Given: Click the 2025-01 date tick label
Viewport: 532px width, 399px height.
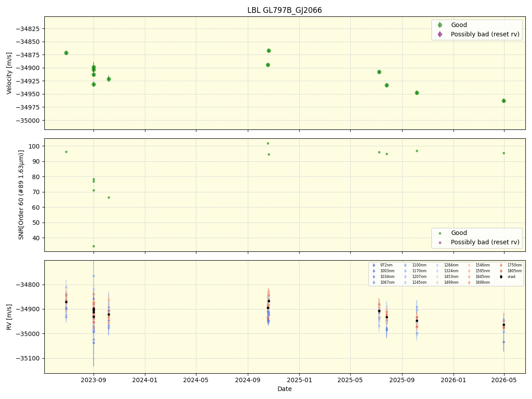Looking at the screenshot, I should pyautogui.click(x=299, y=380).
